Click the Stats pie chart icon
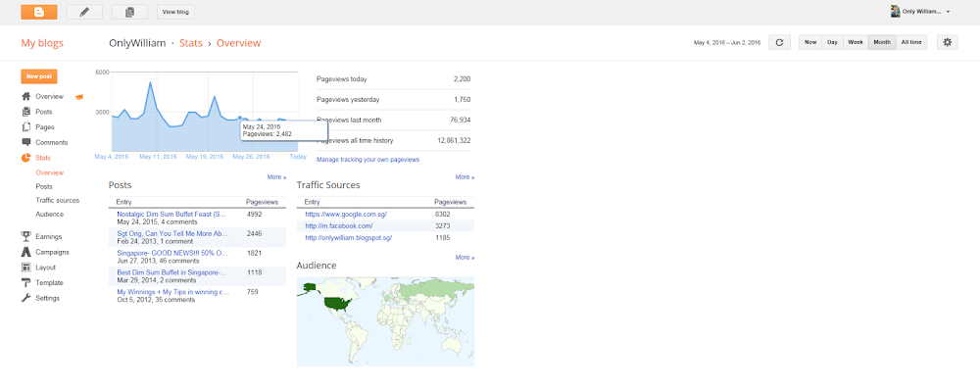 [25, 158]
